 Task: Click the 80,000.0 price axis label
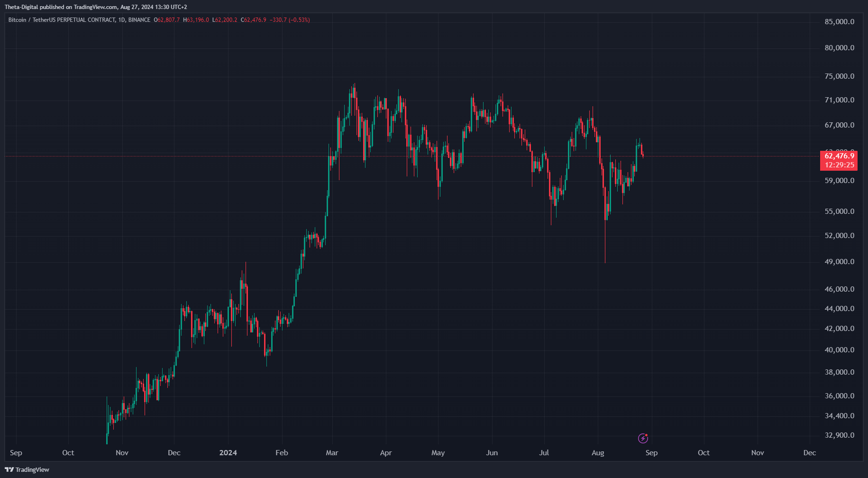840,48
